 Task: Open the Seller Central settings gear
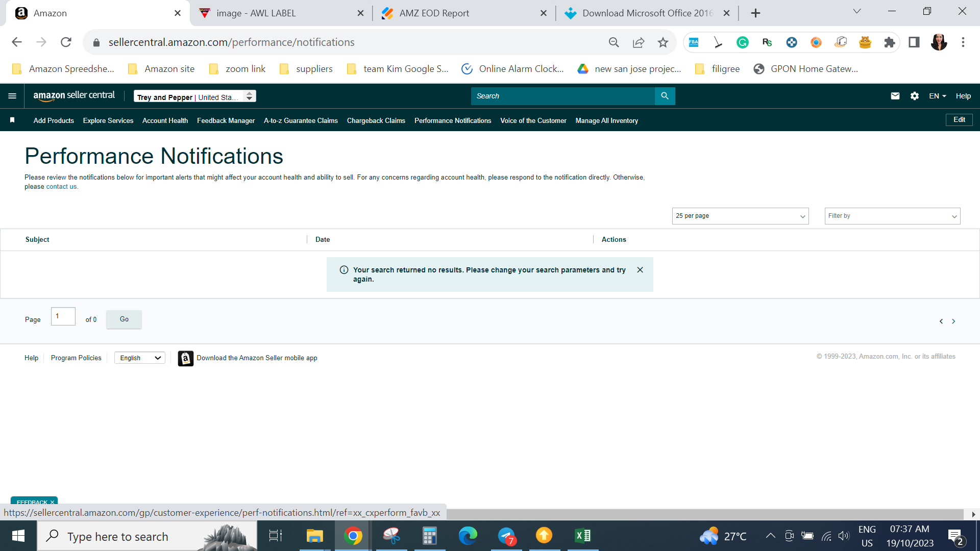pos(914,96)
